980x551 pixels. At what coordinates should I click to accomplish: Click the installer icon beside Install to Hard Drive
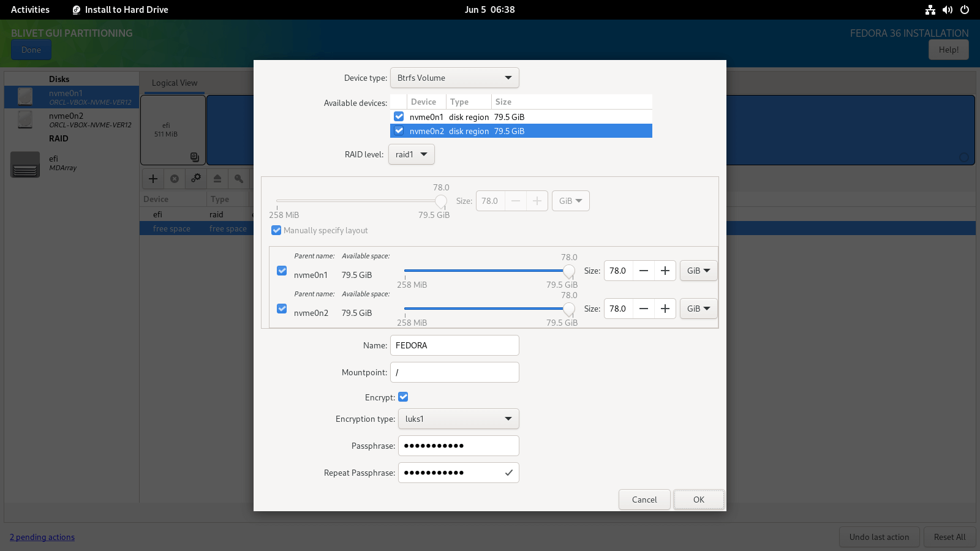pyautogui.click(x=77, y=10)
